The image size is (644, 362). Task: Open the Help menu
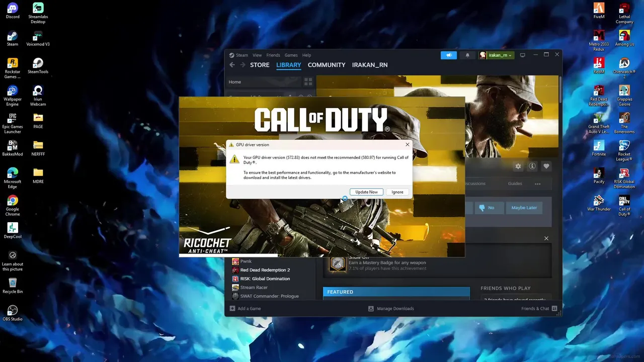[306, 55]
